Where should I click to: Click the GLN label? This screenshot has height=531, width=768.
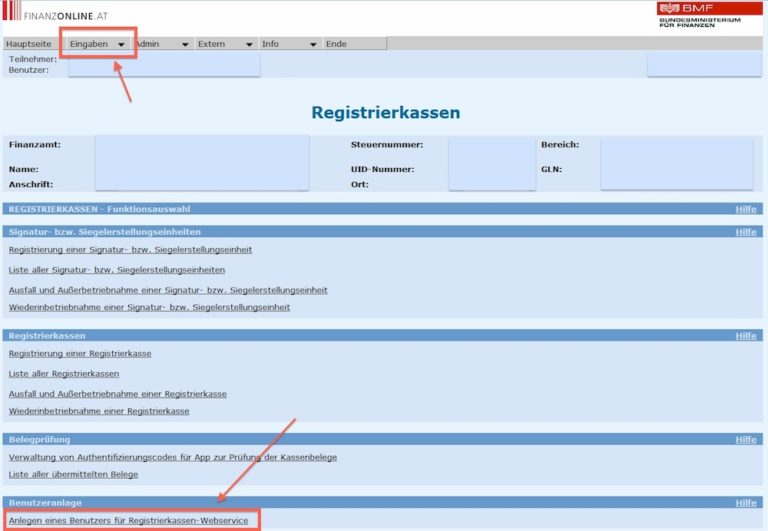tap(552, 169)
